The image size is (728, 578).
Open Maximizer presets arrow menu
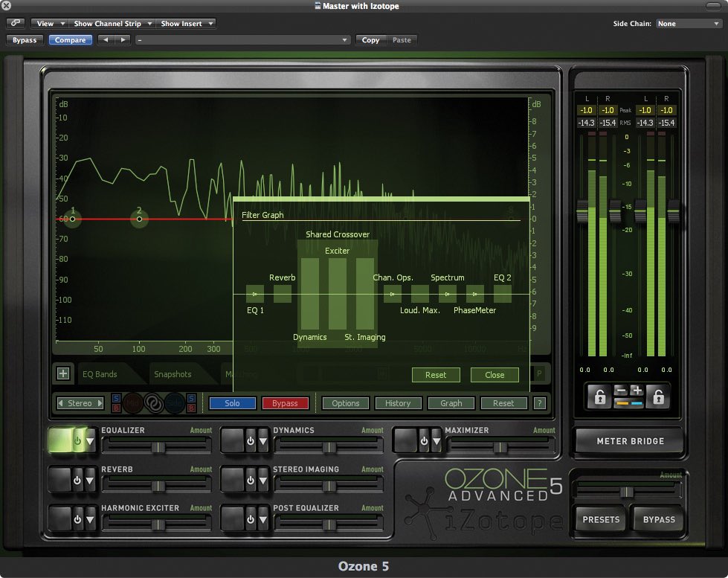click(x=437, y=441)
